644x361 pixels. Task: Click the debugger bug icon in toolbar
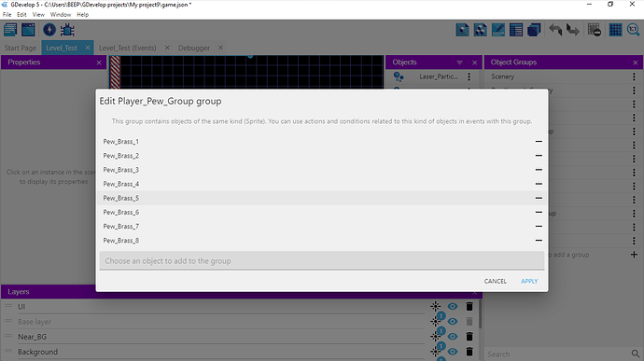click(67, 30)
